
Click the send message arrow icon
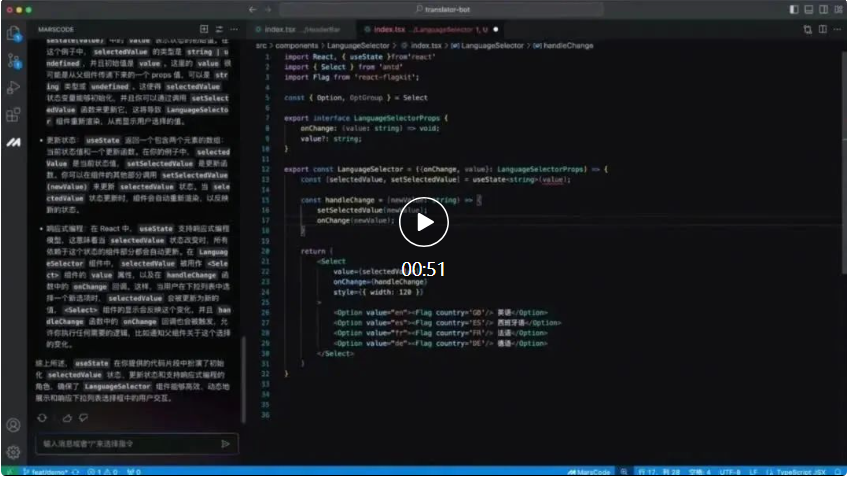(225, 443)
